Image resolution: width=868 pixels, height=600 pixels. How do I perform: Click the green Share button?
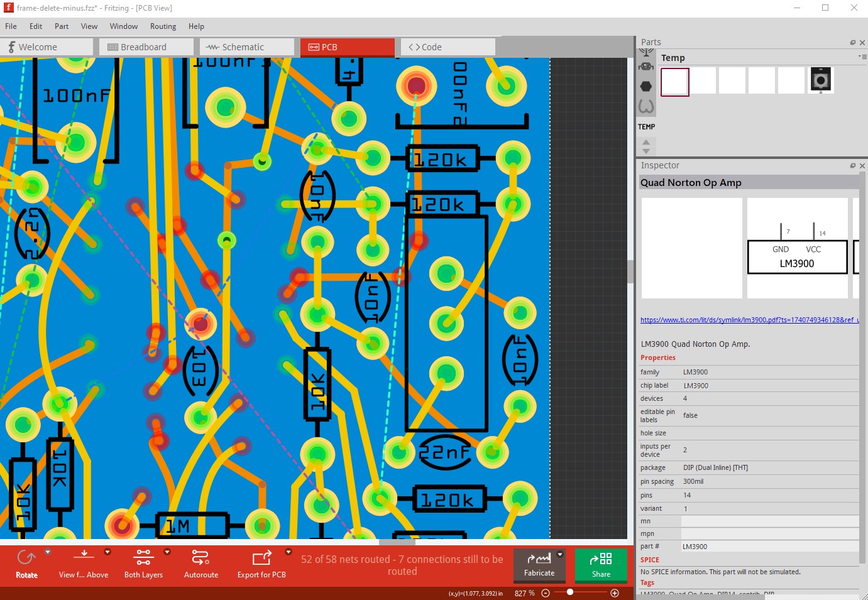tap(601, 565)
